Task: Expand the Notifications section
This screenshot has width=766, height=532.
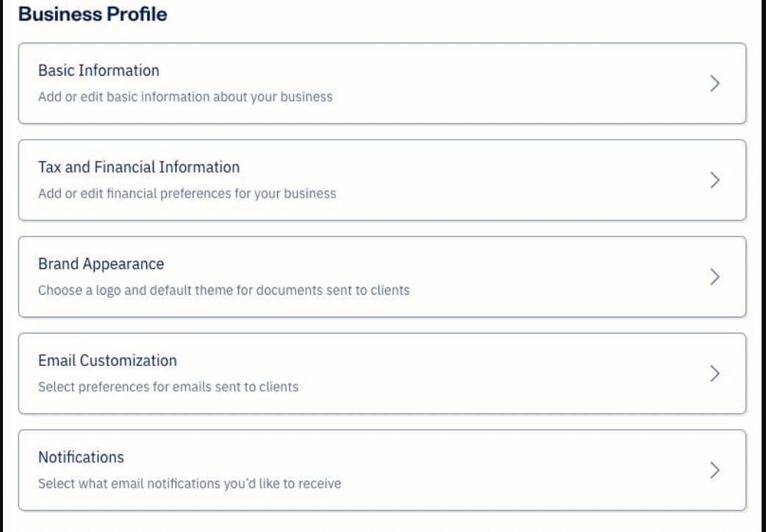Action: pyautogui.click(x=82, y=457)
